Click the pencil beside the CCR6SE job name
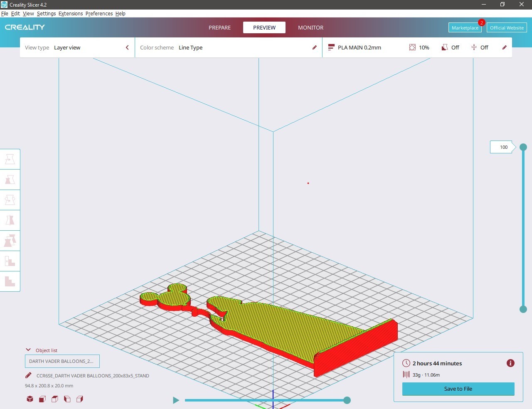The height and width of the screenshot is (409, 532). tap(28, 375)
